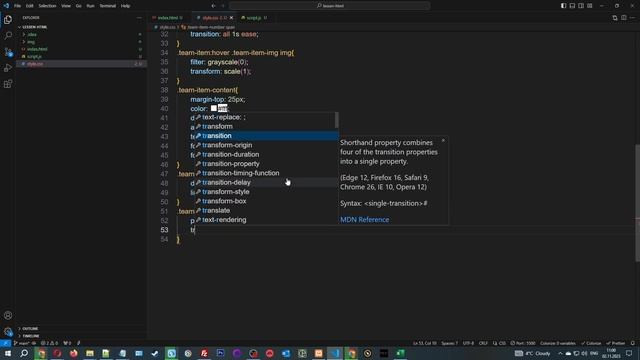640x360 pixels.
Task: Select the transition-duration suggestion
Action: click(266, 155)
